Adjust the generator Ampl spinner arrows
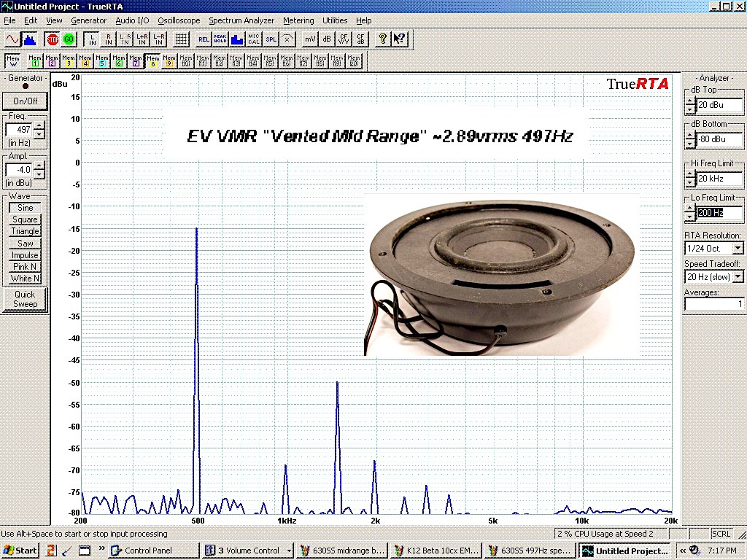The height and width of the screenshot is (560, 747). [39, 169]
